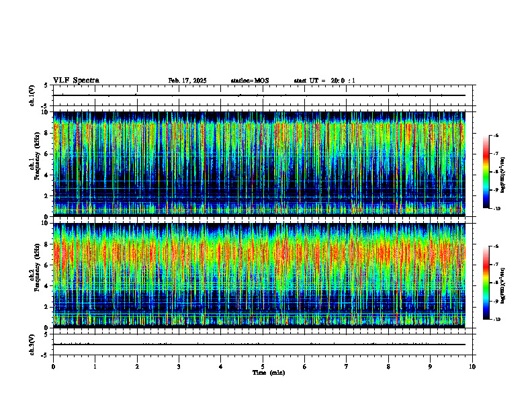This screenshot has height=411, width=532.
Task: Click the date 'Feb. 17, 2025'
Action: click(x=187, y=81)
